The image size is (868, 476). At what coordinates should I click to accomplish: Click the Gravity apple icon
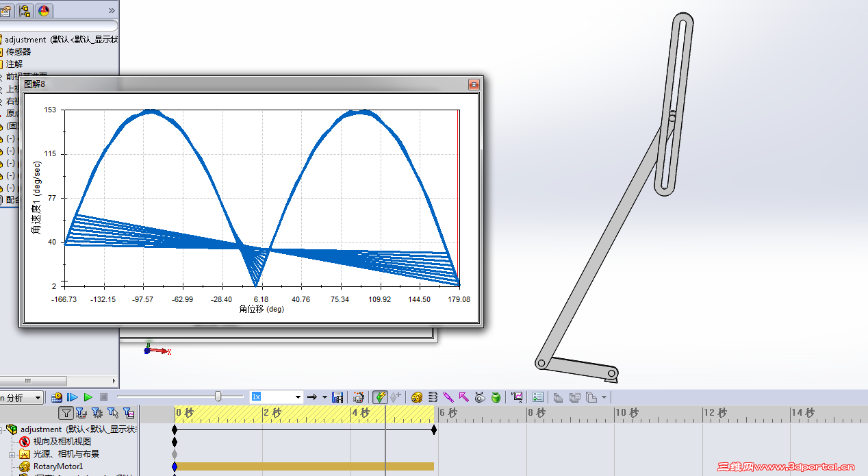496,397
